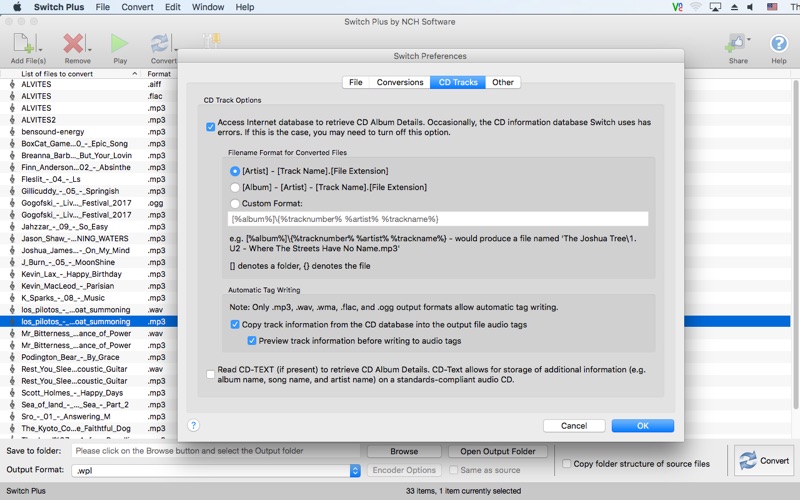Click the Remove red X toolbar icon

[x=73, y=43]
